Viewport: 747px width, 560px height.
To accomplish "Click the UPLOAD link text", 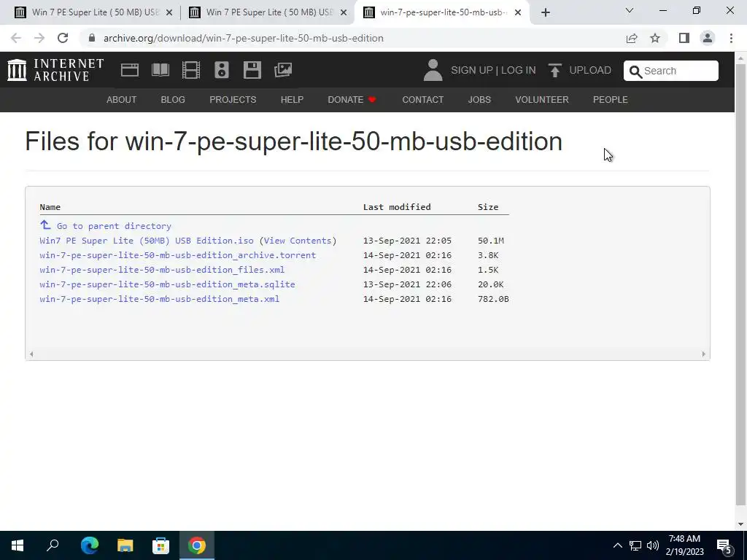I will click(x=590, y=70).
